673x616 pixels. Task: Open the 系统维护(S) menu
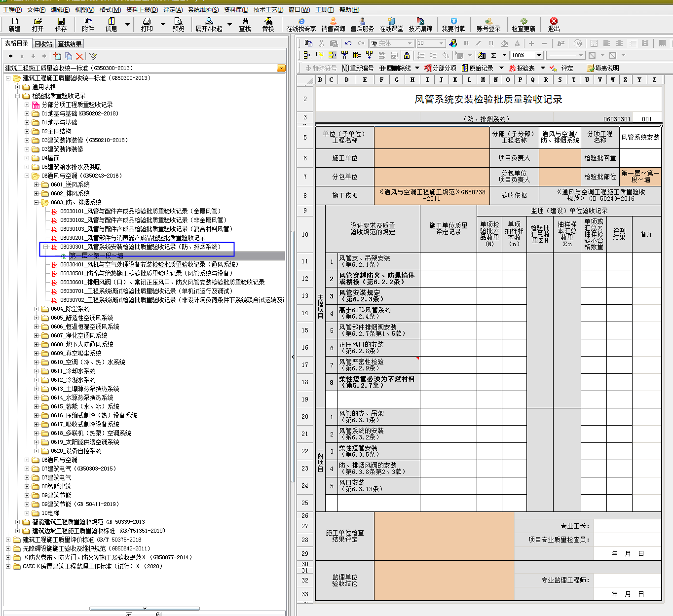(x=203, y=9)
